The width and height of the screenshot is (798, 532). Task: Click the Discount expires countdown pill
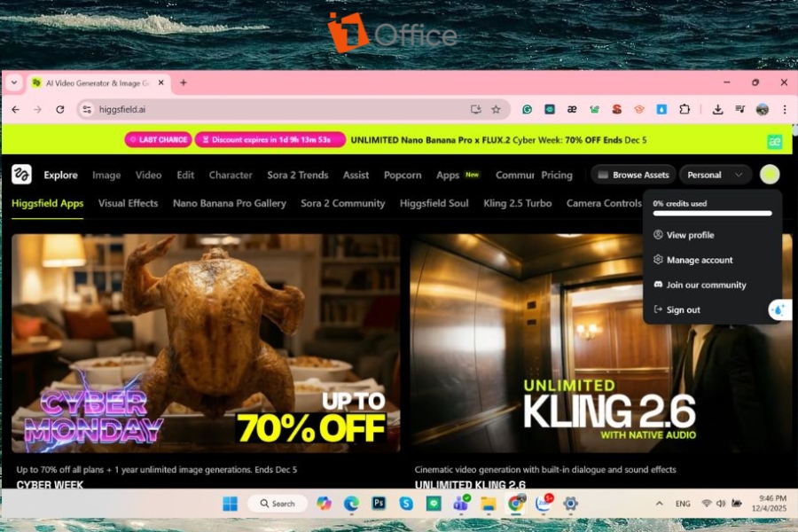coord(270,139)
